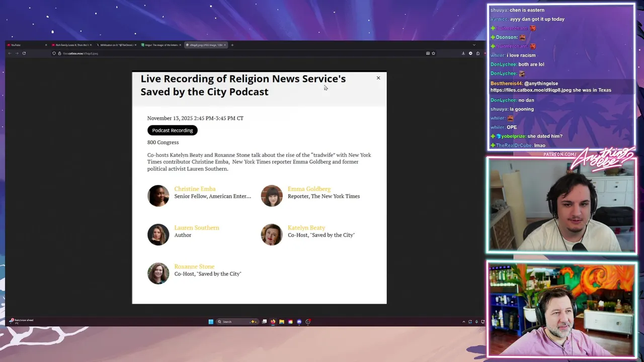
Task: Click the taskbar Search box
Action: pyautogui.click(x=236, y=322)
